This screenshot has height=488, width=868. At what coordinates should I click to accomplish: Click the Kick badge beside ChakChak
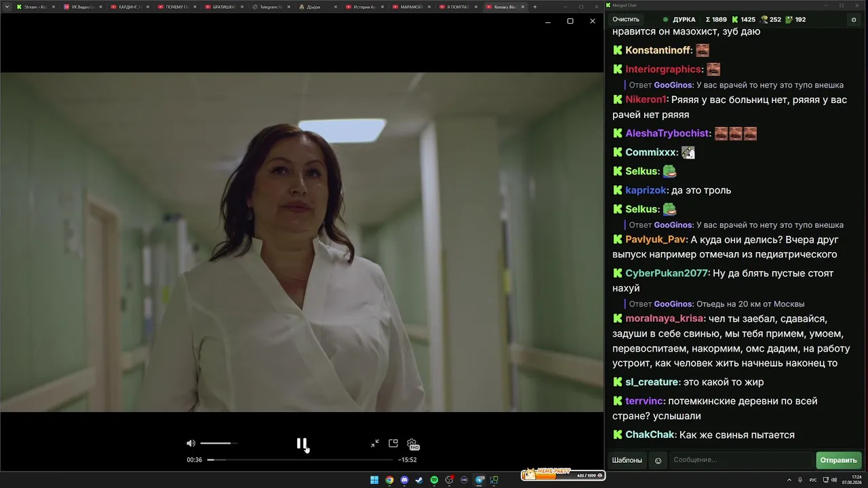pyautogui.click(x=618, y=434)
